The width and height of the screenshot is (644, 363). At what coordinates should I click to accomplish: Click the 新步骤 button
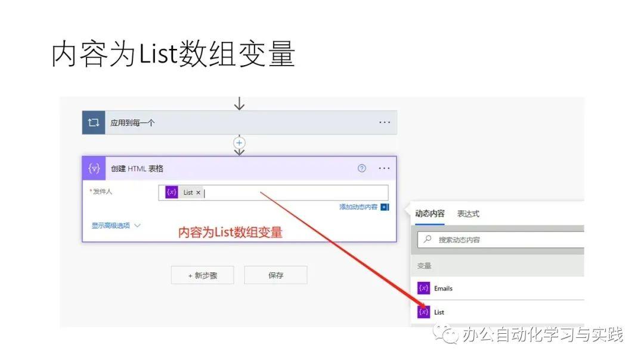point(202,275)
